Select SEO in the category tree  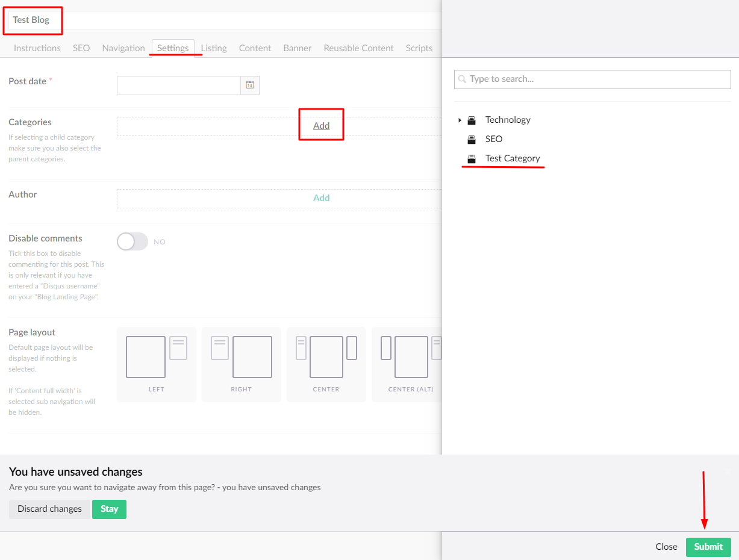click(x=494, y=139)
